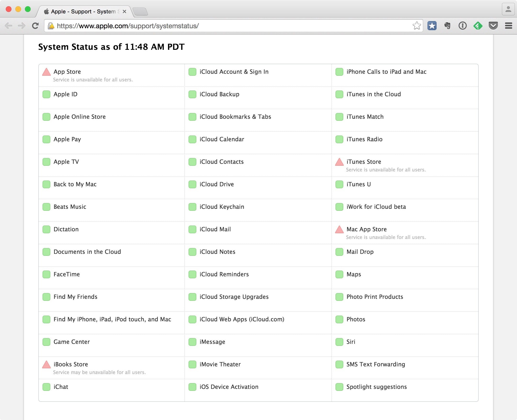Screen dimensions: 517x420
Task: Click 'iCloud Account & Sign In' text
Action: 234,72
